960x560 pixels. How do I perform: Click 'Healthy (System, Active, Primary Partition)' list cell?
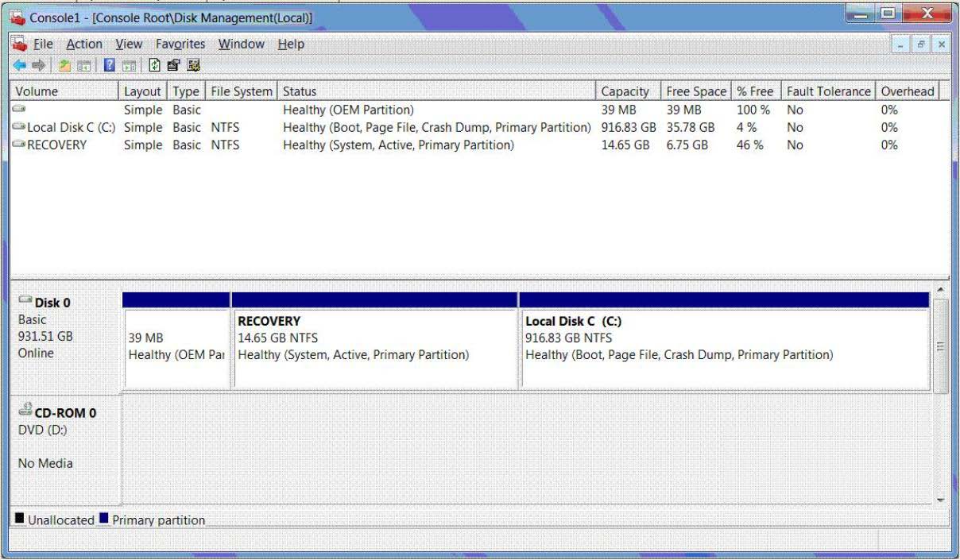pyautogui.click(x=398, y=145)
